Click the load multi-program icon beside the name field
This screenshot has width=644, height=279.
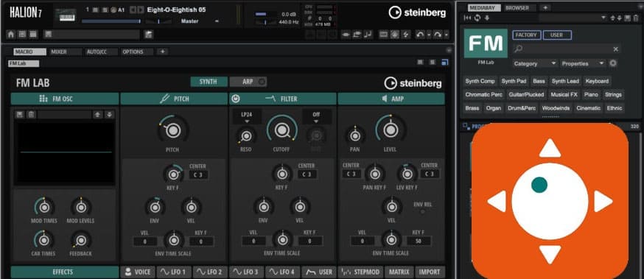pos(149,35)
